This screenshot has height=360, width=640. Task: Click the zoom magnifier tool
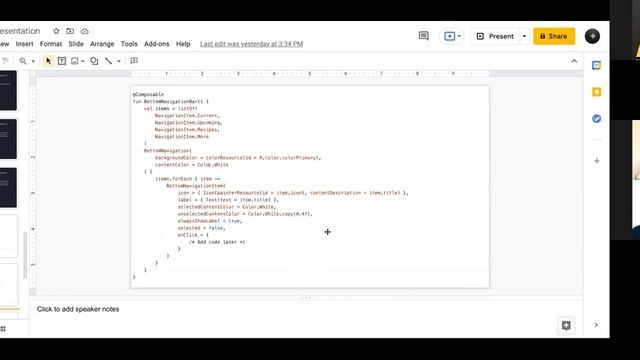coord(23,61)
